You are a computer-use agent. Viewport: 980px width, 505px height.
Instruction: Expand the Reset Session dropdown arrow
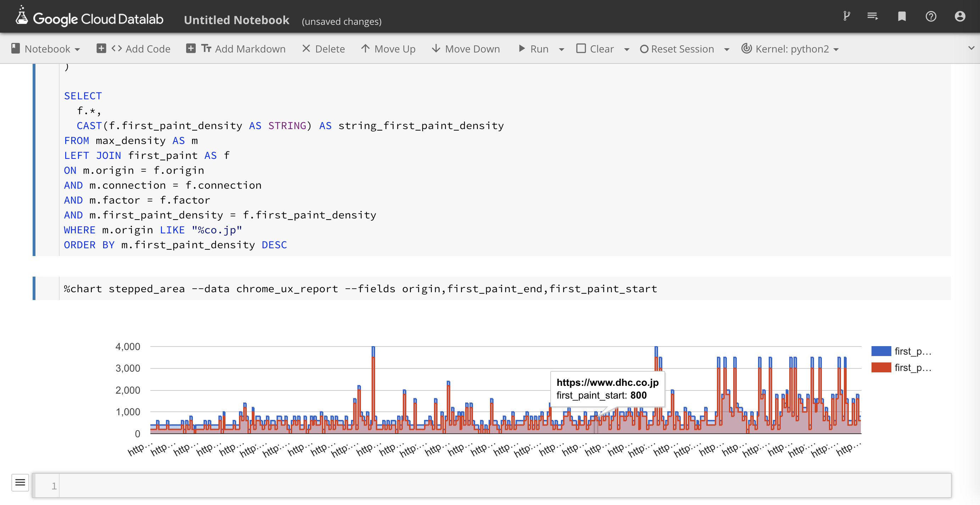pyautogui.click(x=726, y=50)
